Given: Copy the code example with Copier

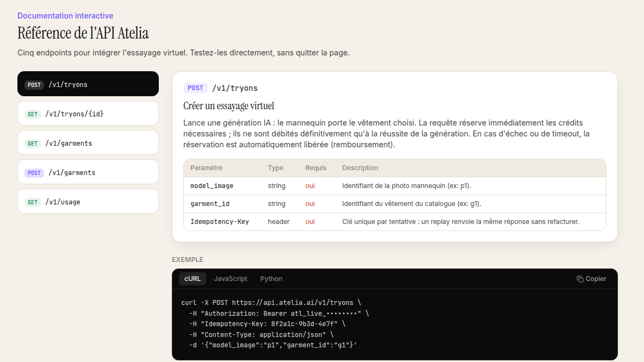Looking at the screenshot, I should tap(591, 279).
